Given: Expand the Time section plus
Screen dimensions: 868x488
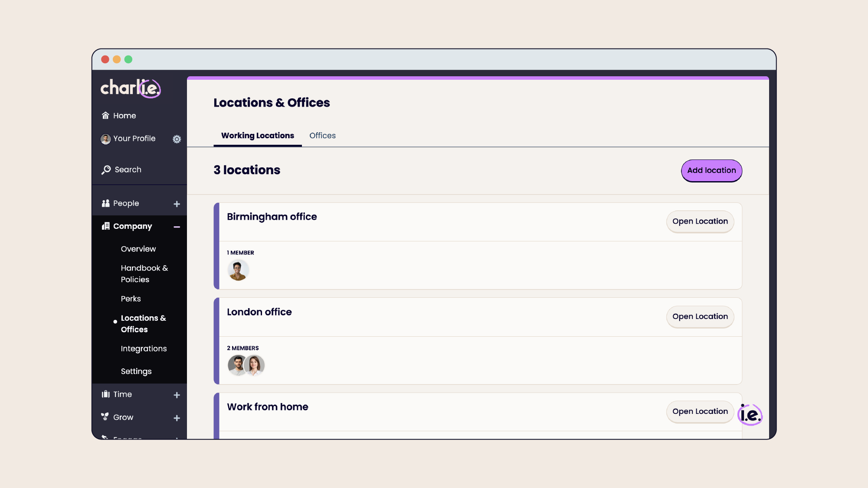Looking at the screenshot, I should tap(177, 395).
